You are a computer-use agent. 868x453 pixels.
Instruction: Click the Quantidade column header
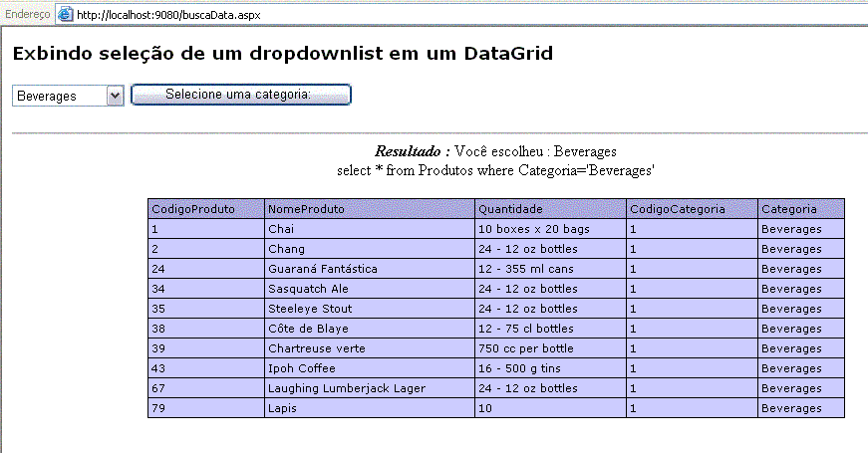click(x=550, y=209)
